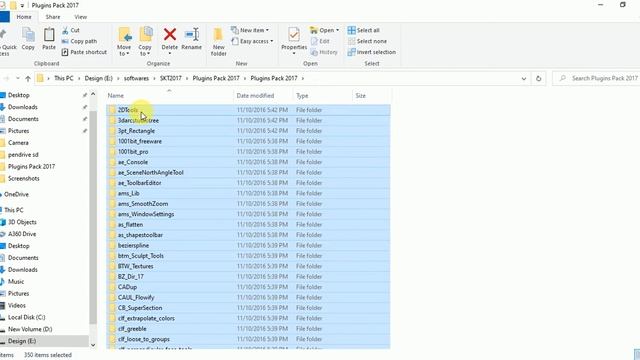Select OneDrive in navigation pane
The image size is (640, 360).
point(16,194)
